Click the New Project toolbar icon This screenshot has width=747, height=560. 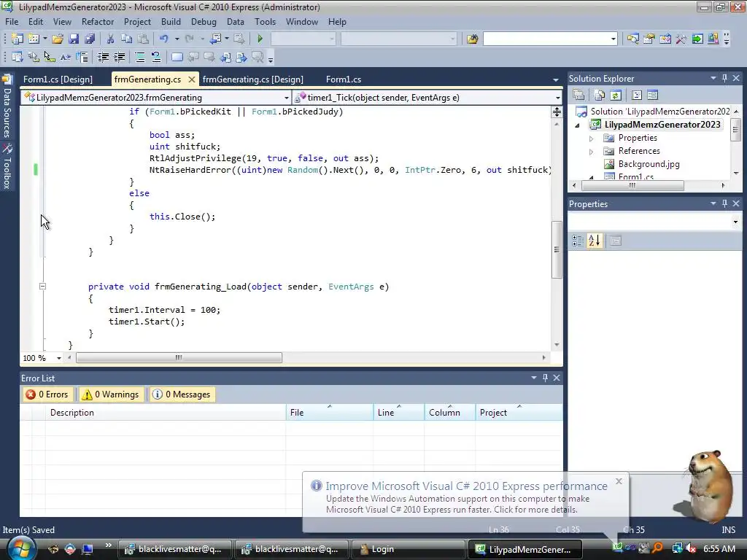pyautogui.click(x=18, y=39)
